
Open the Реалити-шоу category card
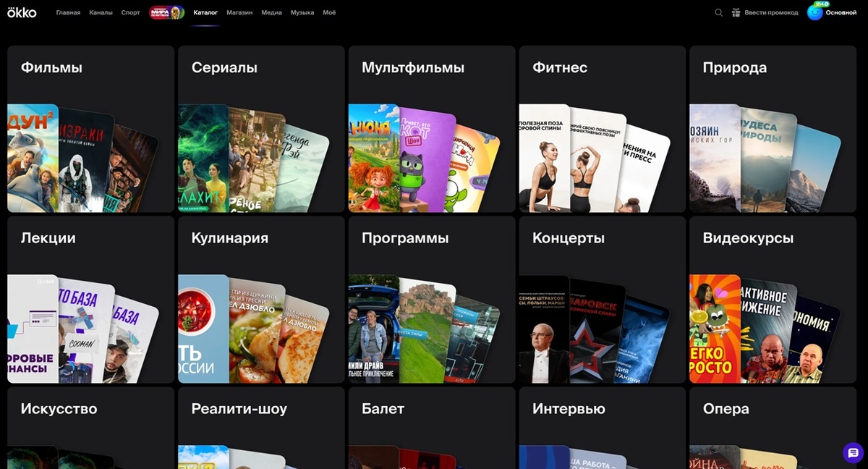pyautogui.click(x=261, y=428)
